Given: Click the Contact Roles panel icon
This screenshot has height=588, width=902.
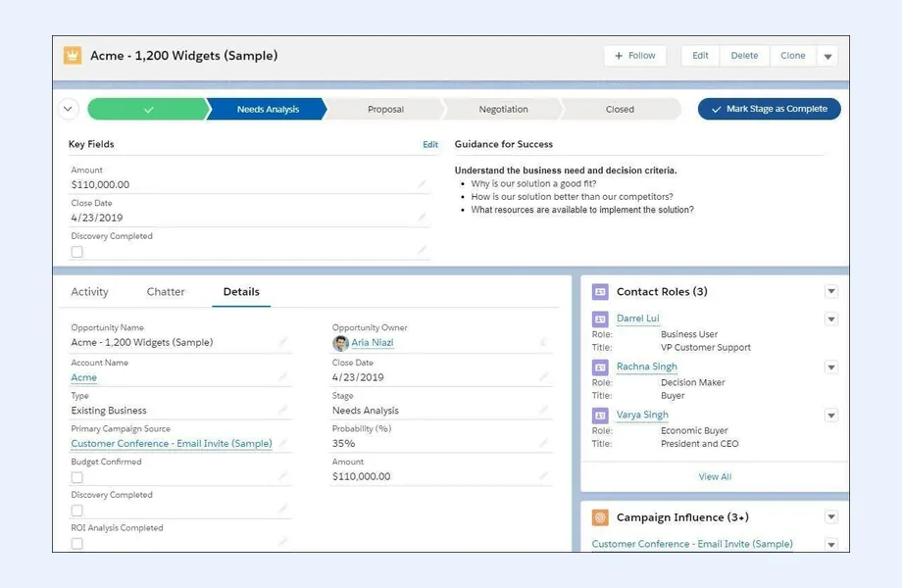Looking at the screenshot, I should 600,291.
